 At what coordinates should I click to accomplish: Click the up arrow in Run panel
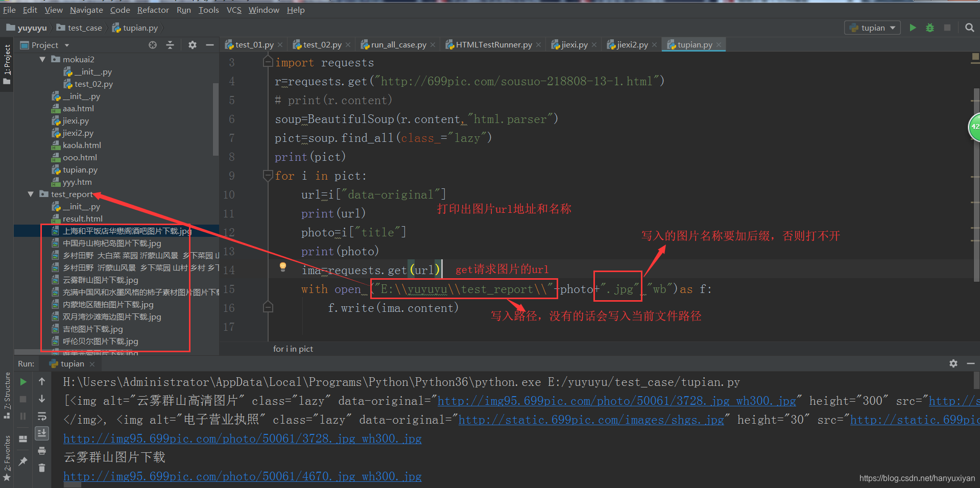coord(42,381)
